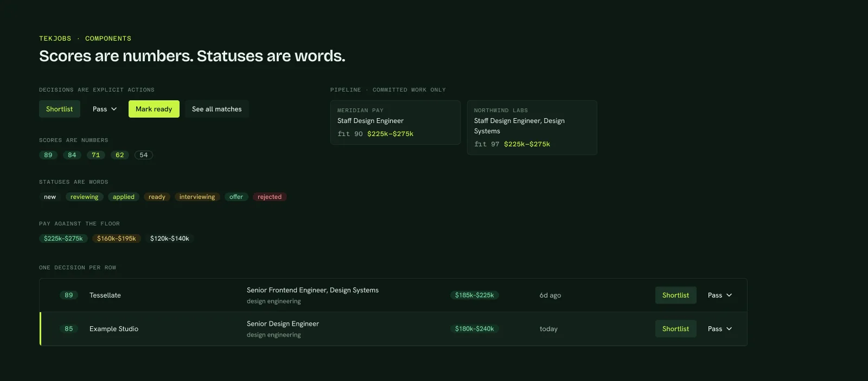868x381 pixels.
Task: Click the 'new' status chip
Action: pyautogui.click(x=50, y=197)
